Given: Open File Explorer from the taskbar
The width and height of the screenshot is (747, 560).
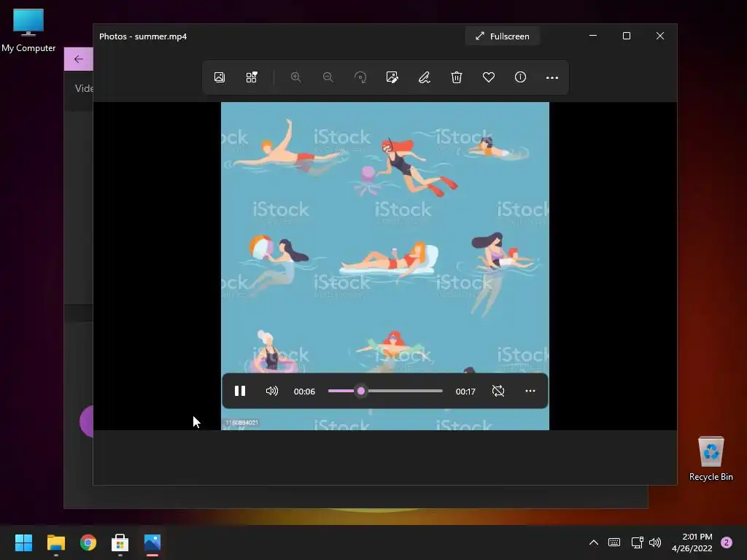Looking at the screenshot, I should point(55,542).
